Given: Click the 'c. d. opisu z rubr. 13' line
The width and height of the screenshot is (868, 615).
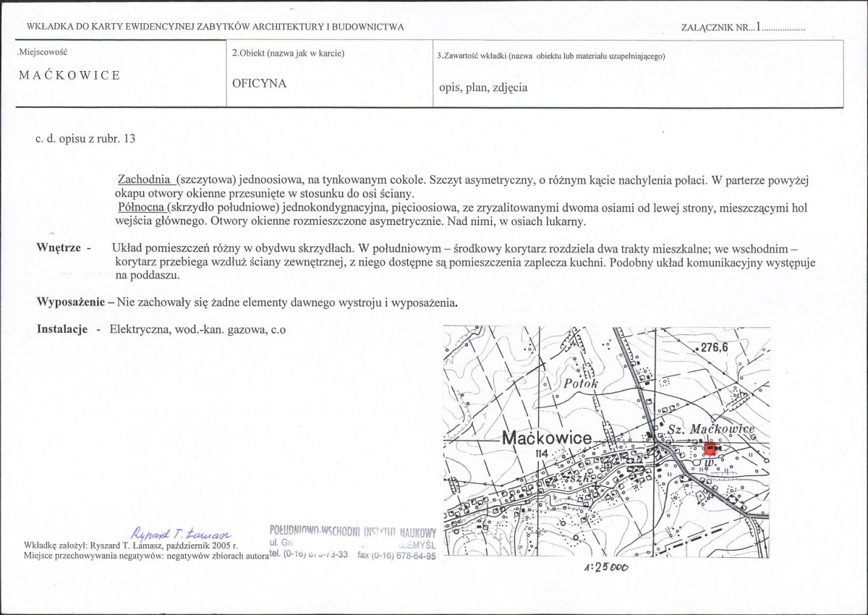Looking at the screenshot, I should [x=85, y=137].
